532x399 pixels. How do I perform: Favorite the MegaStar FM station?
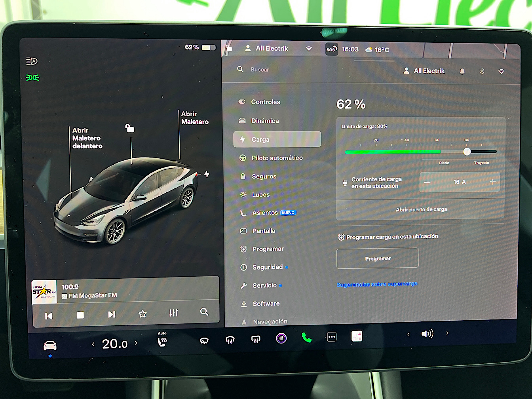click(142, 314)
